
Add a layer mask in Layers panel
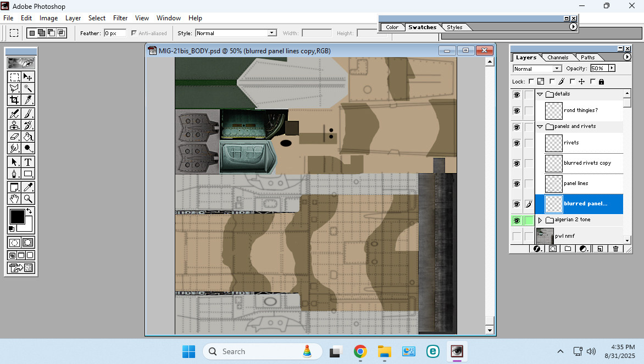[x=553, y=249]
